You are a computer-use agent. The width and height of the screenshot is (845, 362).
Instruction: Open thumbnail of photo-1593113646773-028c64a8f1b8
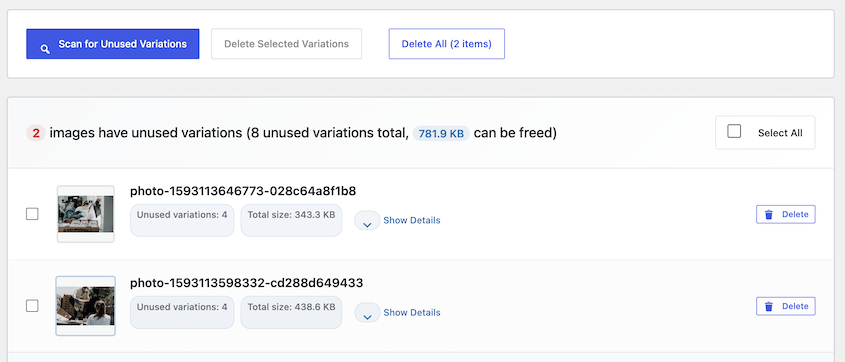click(86, 214)
